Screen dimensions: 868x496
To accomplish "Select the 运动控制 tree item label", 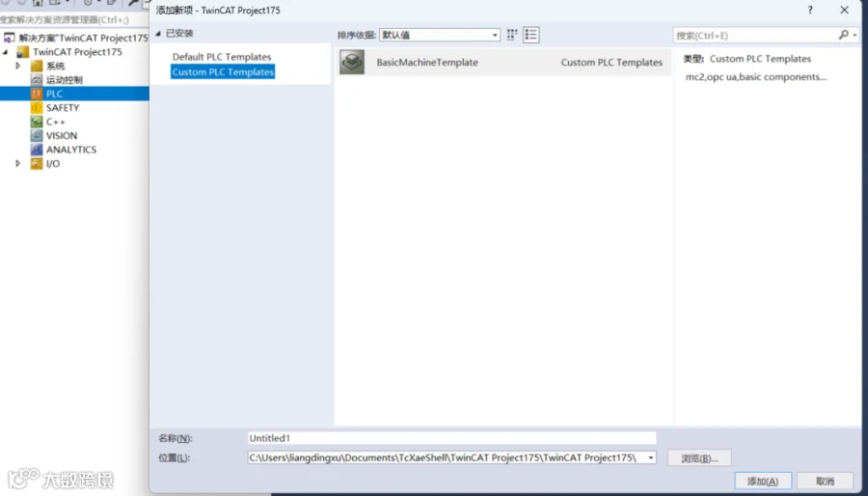I will [65, 80].
